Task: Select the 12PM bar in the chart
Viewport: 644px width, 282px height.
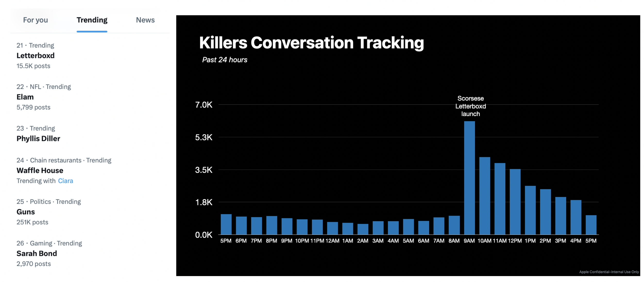Action: click(x=515, y=202)
